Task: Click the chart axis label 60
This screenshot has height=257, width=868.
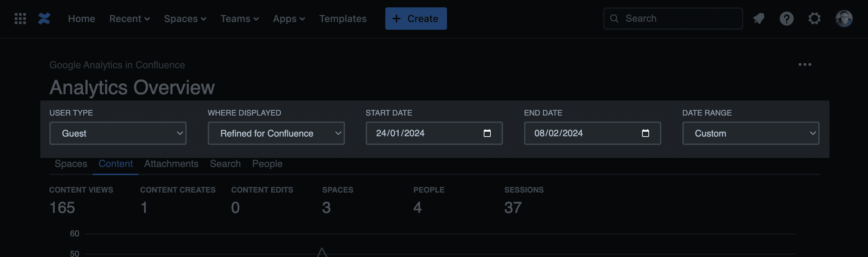Action: click(75, 234)
